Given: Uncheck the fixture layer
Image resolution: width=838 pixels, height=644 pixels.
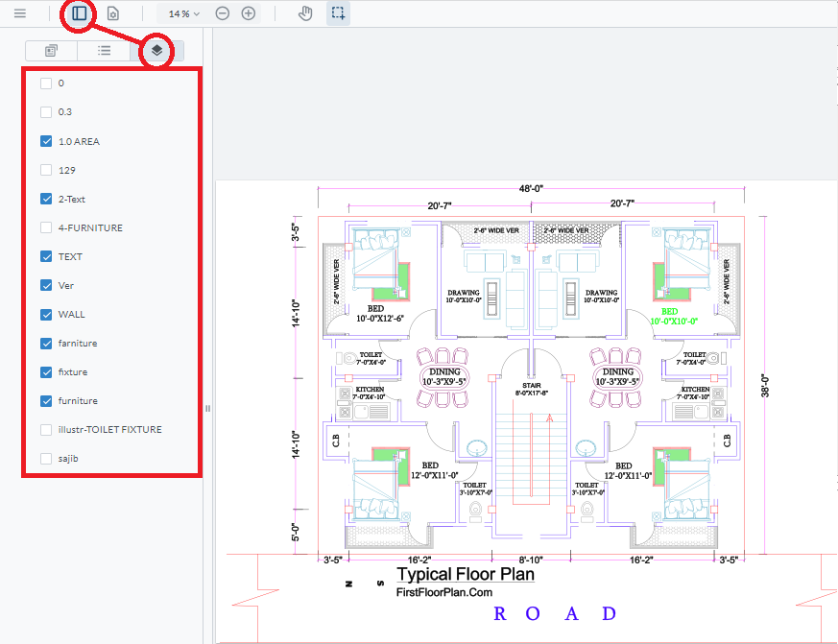Looking at the screenshot, I should 46,371.
